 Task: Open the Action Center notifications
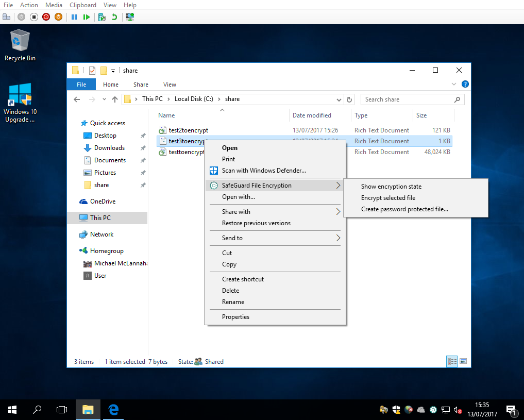(x=511, y=410)
